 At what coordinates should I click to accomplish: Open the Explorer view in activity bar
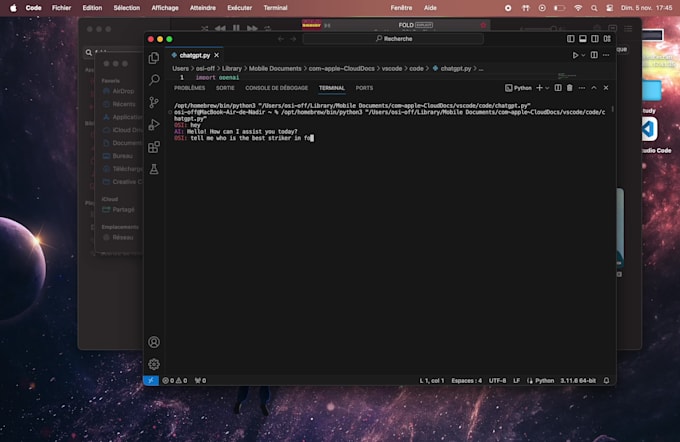coord(154,58)
